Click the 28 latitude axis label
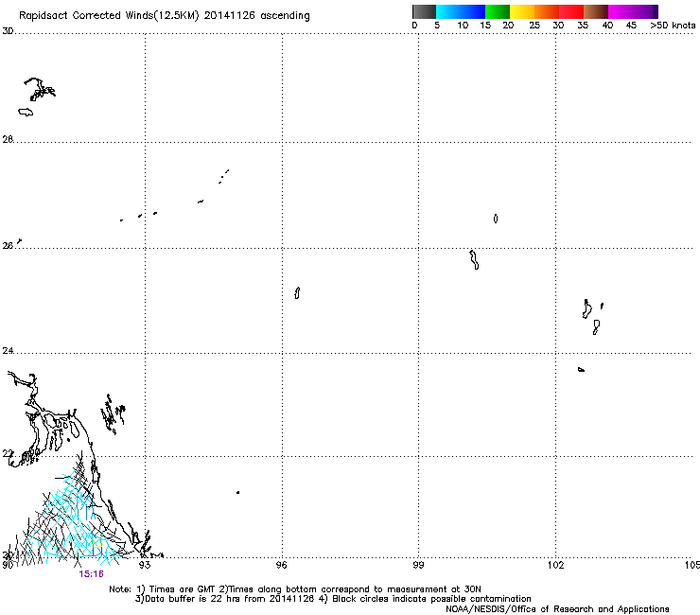Viewport: 700px width, 615px height. point(8,140)
